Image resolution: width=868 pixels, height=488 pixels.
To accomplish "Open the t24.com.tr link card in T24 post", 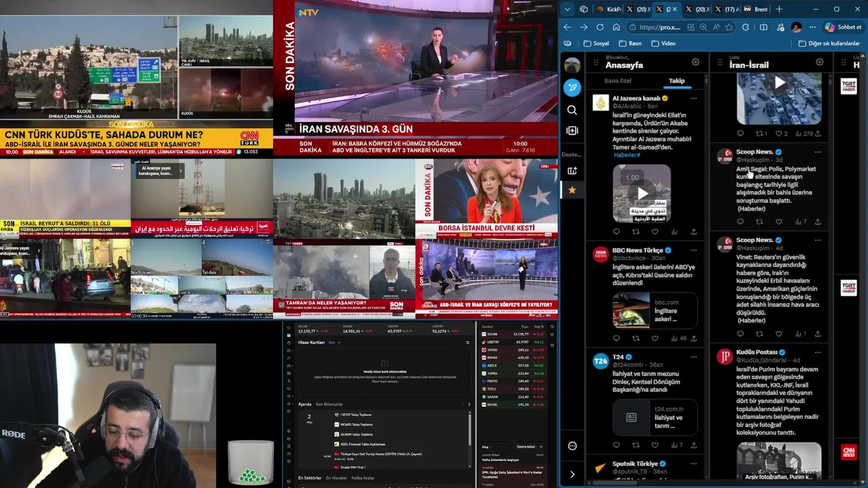I will click(x=655, y=418).
